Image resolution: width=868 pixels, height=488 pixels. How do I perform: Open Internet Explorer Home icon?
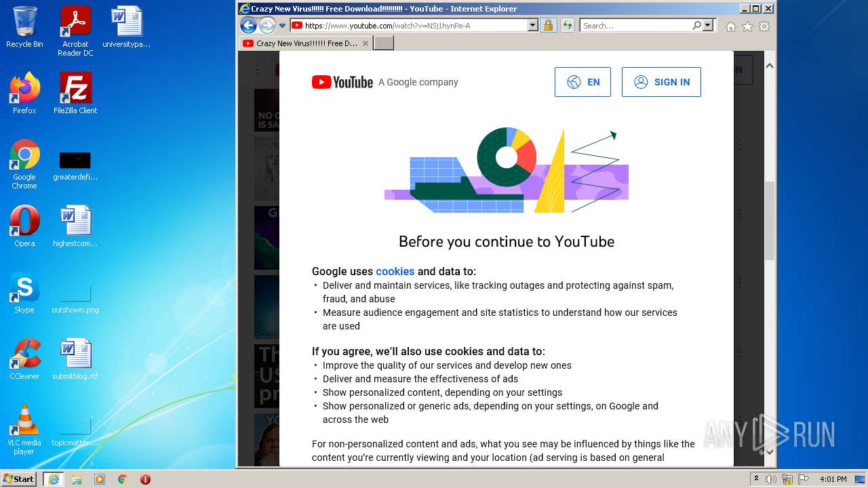pyautogui.click(x=730, y=26)
